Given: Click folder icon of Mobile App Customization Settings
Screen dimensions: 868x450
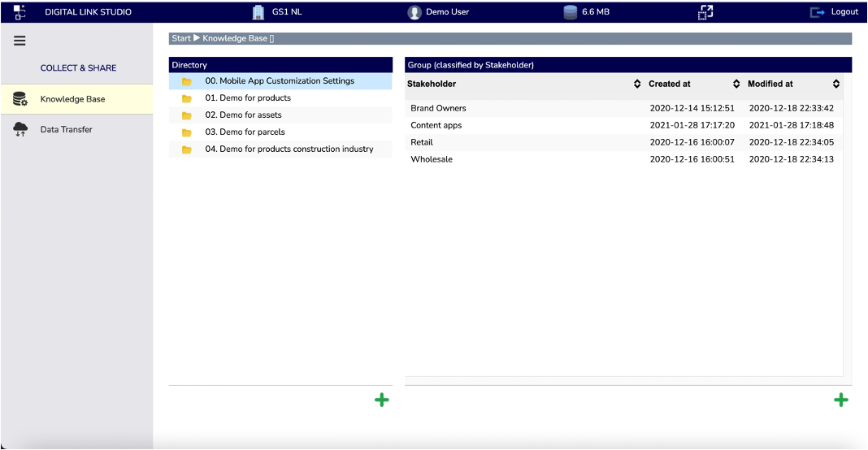Looking at the screenshot, I should click(x=187, y=81).
